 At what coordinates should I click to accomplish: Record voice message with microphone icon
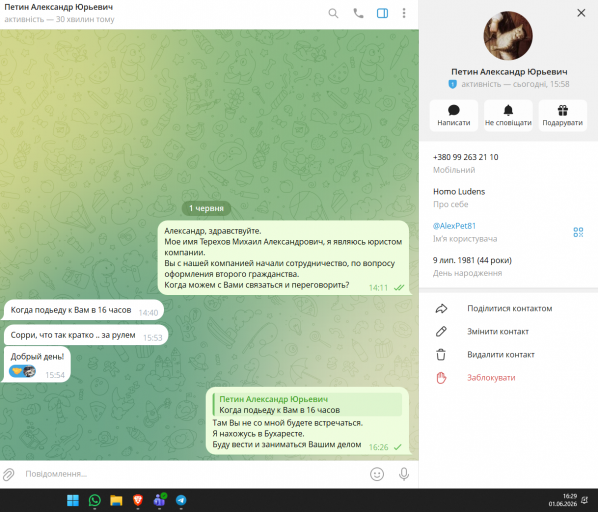404,474
